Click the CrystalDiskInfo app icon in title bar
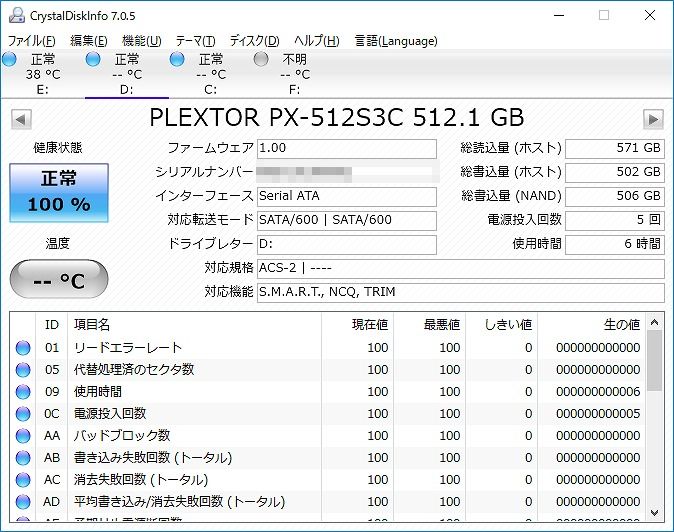Viewport: 674px width, 532px height. click(12, 14)
